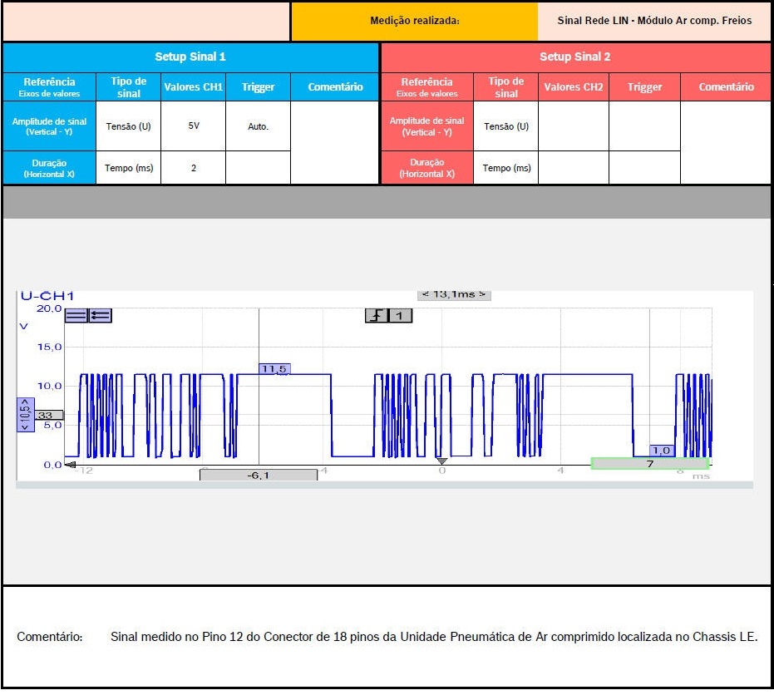Click the trigger position triangle at 0 ms
Image resolution: width=774 pixels, height=700 pixels.
[x=442, y=461]
